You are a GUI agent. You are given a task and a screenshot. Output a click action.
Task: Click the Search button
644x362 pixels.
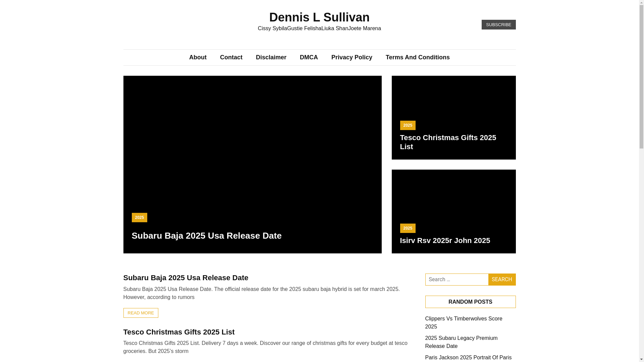point(502,280)
